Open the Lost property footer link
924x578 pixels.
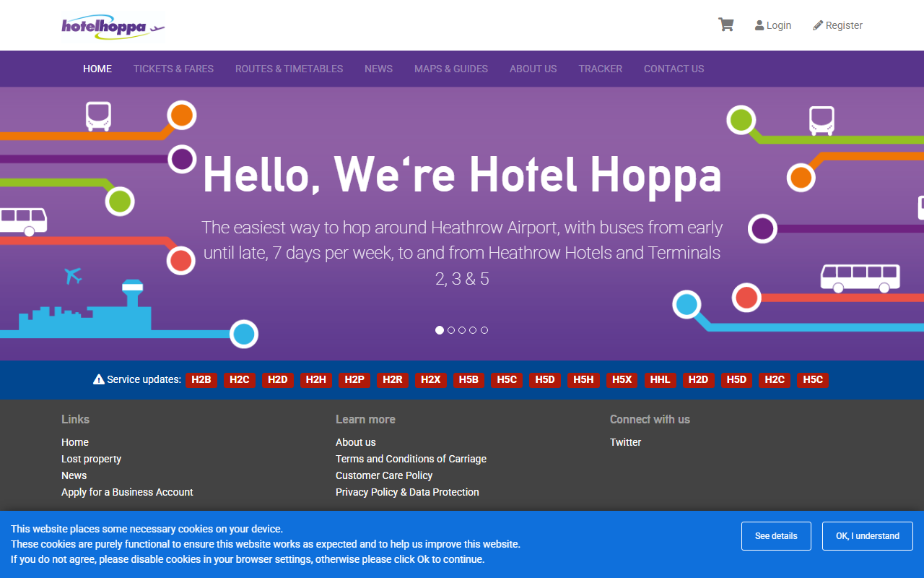(x=91, y=459)
